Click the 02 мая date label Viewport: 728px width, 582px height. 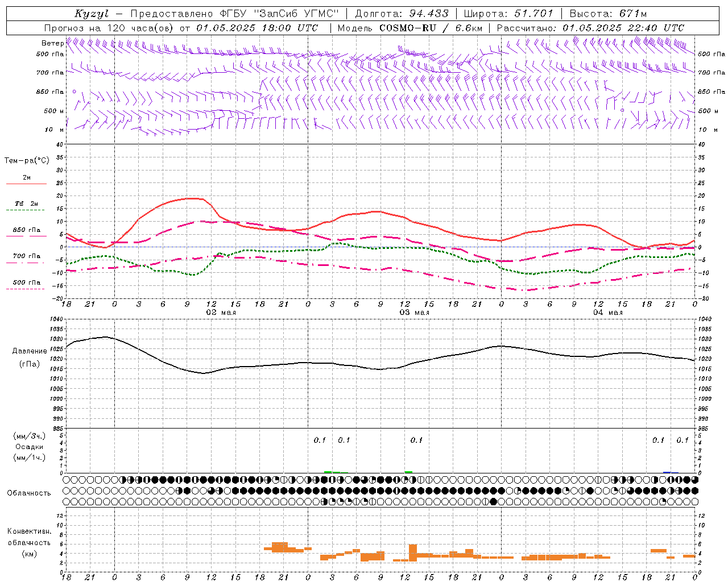click(221, 313)
